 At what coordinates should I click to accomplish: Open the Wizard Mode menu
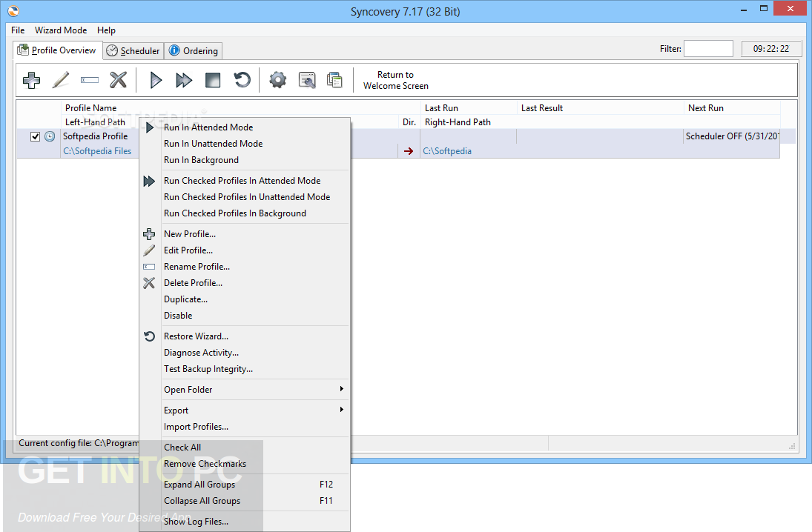click(61, 30)
